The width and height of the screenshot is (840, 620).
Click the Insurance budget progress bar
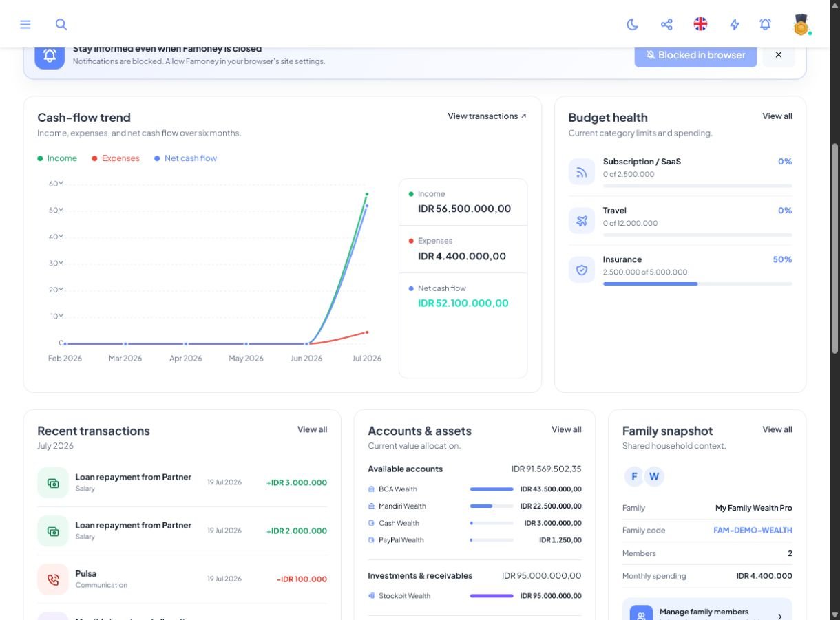tap(697, 284)
